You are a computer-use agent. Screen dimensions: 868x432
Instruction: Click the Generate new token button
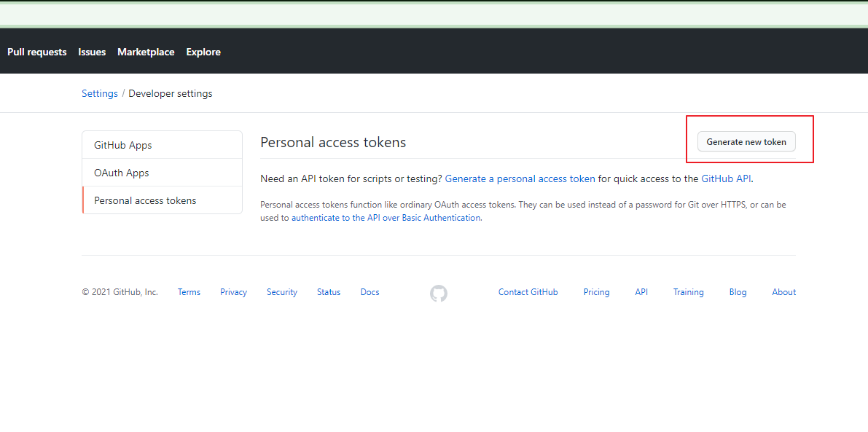[x=746, y=141]
